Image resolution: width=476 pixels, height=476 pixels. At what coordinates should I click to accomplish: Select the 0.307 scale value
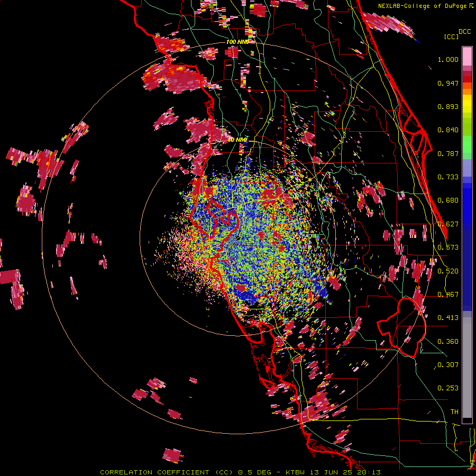click(448, 365)
